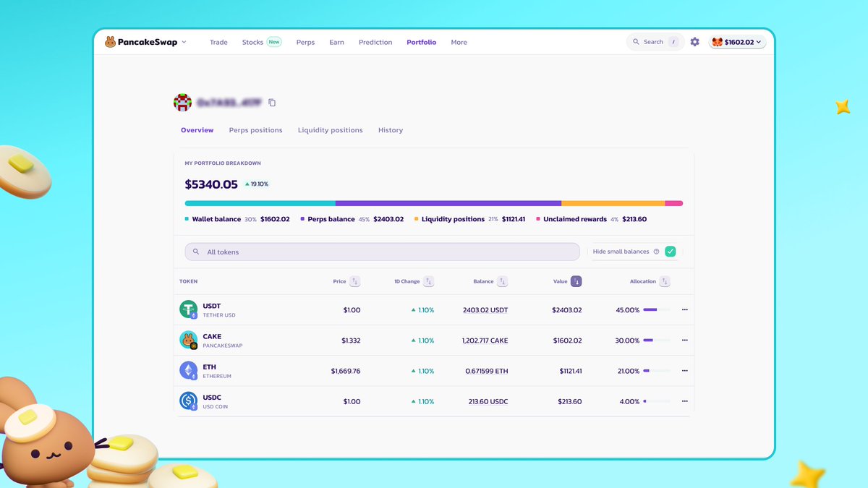Click the magnifier icon in top Search box

point(637,42)
